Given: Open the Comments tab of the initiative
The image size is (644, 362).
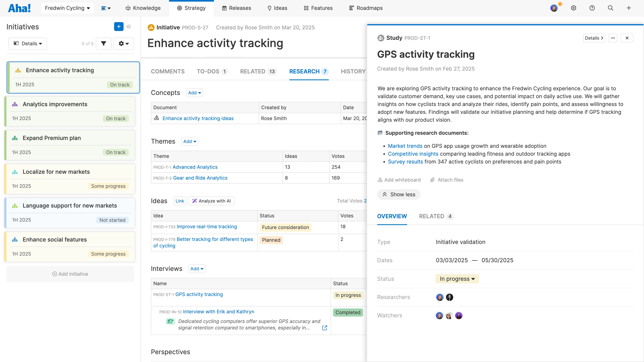Looking at the screenshot, I should click(x=167, y=71).
